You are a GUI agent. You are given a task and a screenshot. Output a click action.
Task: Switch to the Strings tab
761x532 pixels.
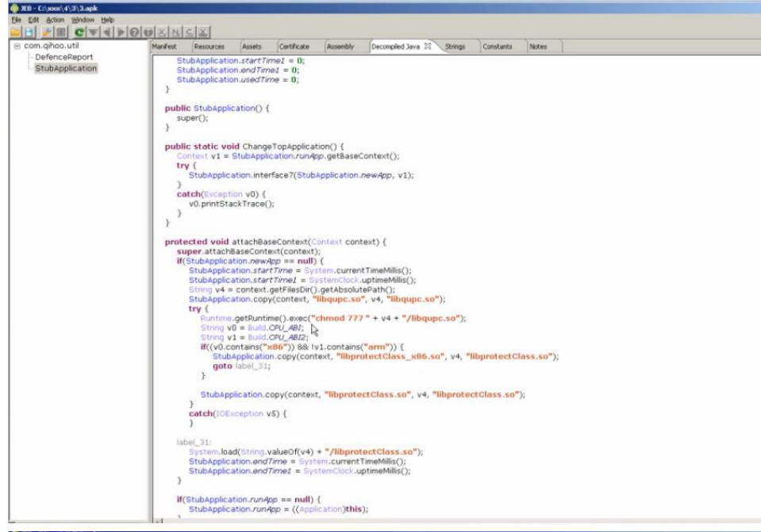[455, 47]
